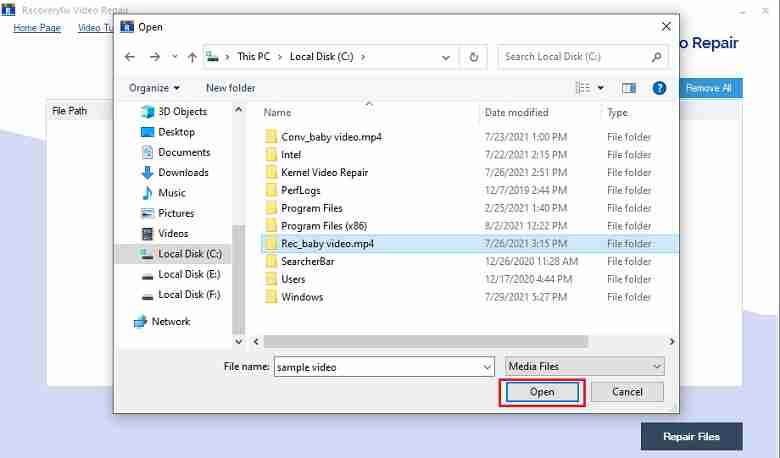Select the SearcherBar folder
The width and height of the screenshot is (780, 458).
[x=307, y=262]
